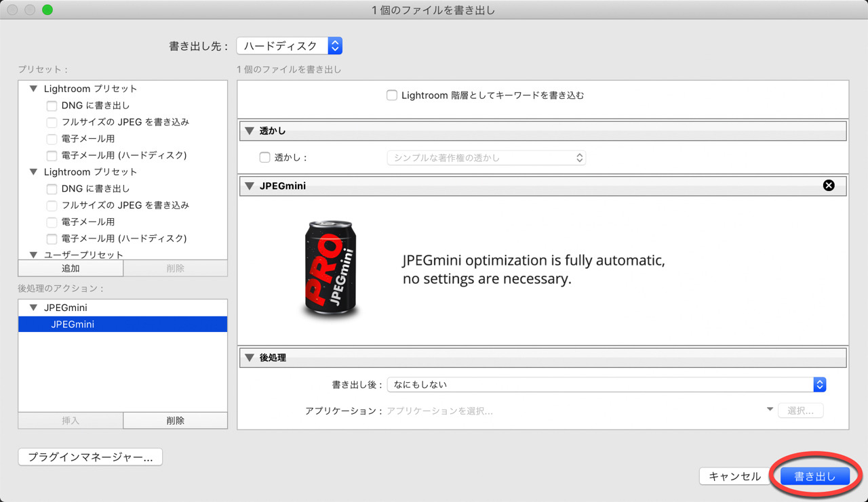Screen dimensions: 868x502
Task: Click the キャンセル button
Action: click(x=735, y=476)
